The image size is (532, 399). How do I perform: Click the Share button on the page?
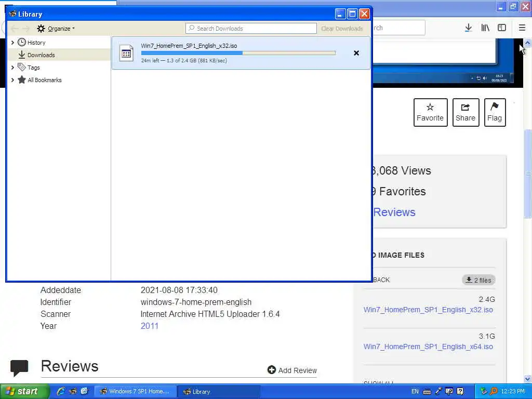click(465, 112)
